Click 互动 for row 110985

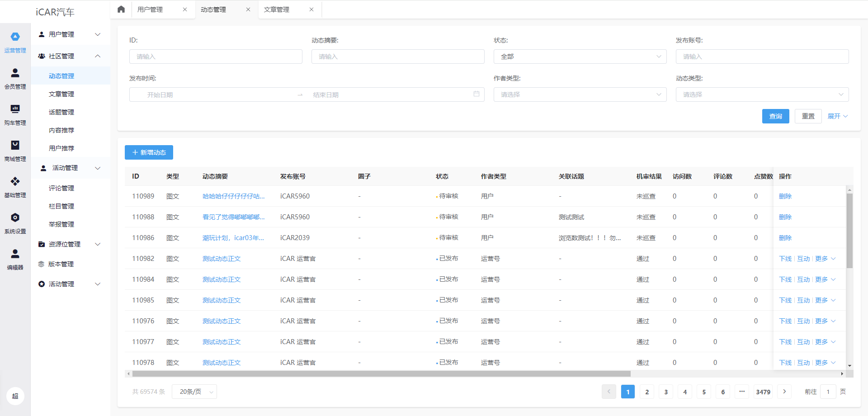[x=803, y=300]
